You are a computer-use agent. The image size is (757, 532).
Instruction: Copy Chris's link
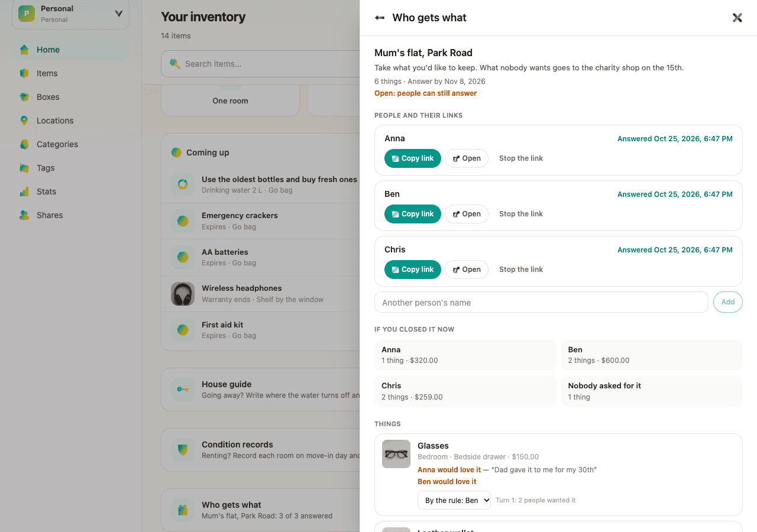click(413, 270)
